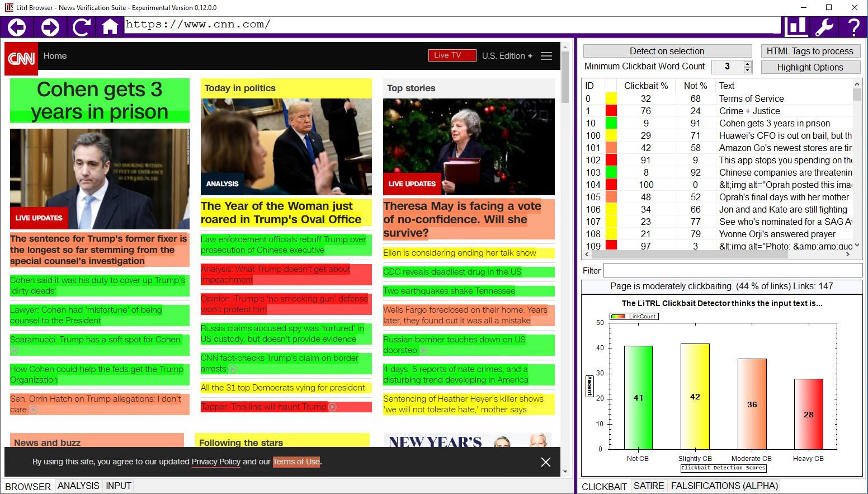The width and height of the screenshot is (868, 494).
Task: Open All the 31 top Democrats link
Action: point(283,388)
